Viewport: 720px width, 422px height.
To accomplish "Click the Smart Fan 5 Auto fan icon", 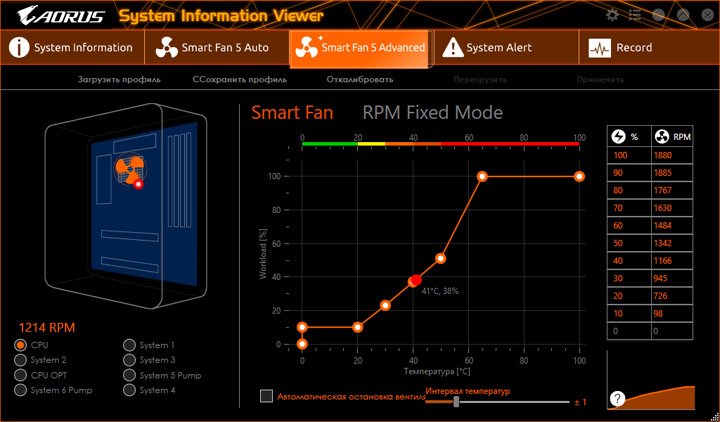I will coord(167,48).
